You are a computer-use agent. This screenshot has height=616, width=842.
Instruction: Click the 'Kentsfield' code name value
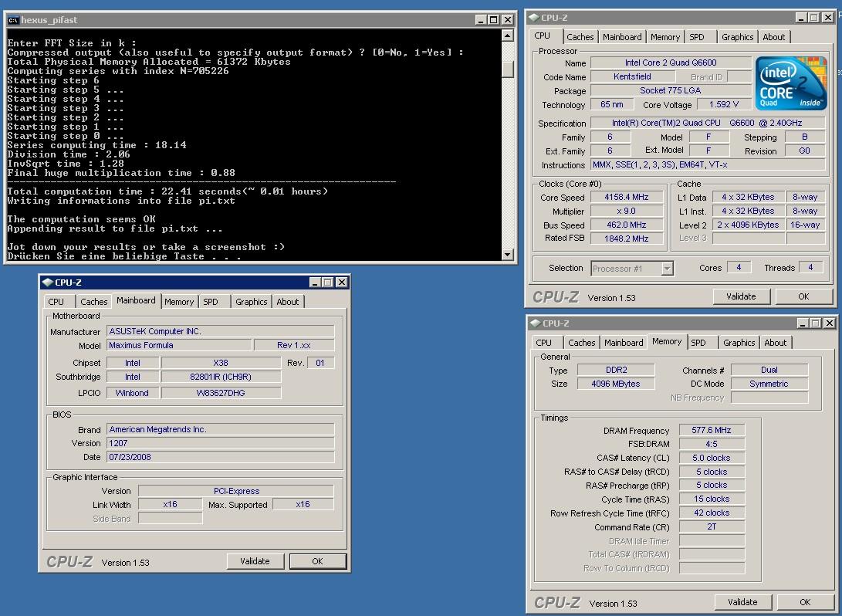pyautogui.click(x=632, y=76)
